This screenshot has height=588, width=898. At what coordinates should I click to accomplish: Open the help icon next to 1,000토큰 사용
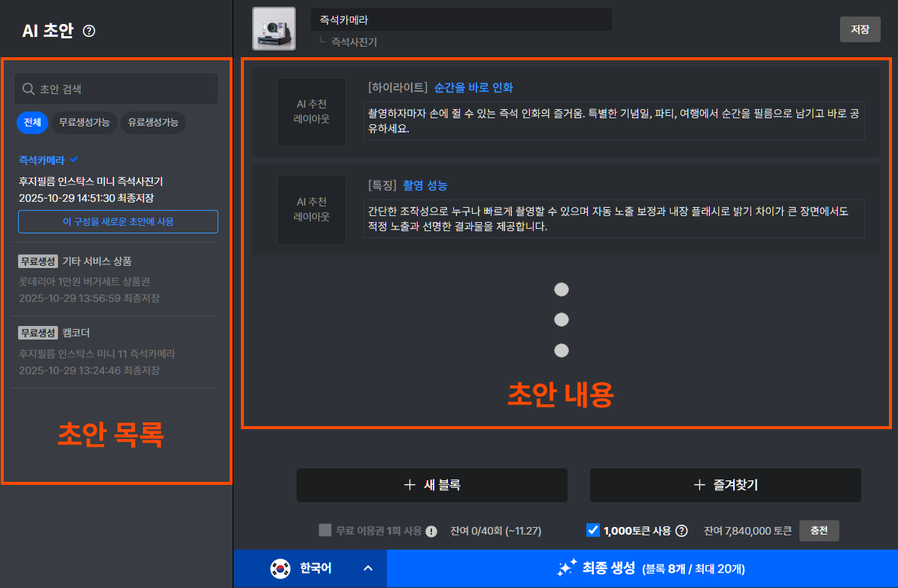click(682, 531)
